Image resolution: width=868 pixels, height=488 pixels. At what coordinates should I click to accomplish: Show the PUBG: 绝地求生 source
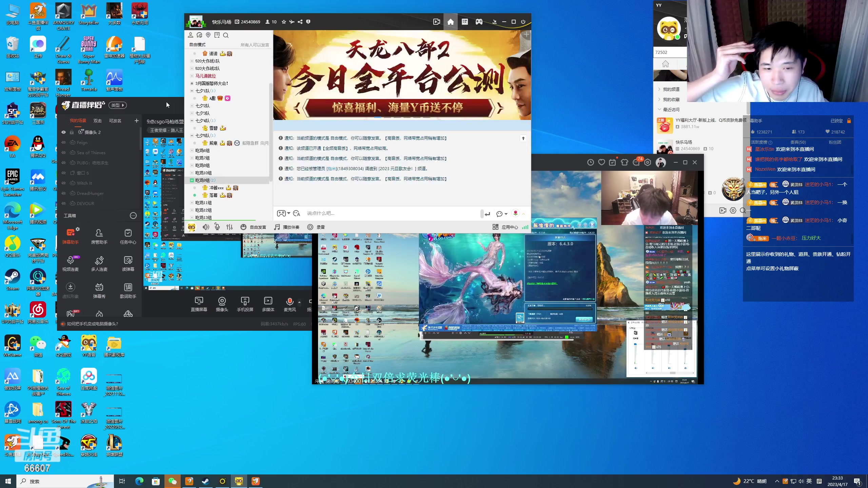coord(63,163)
